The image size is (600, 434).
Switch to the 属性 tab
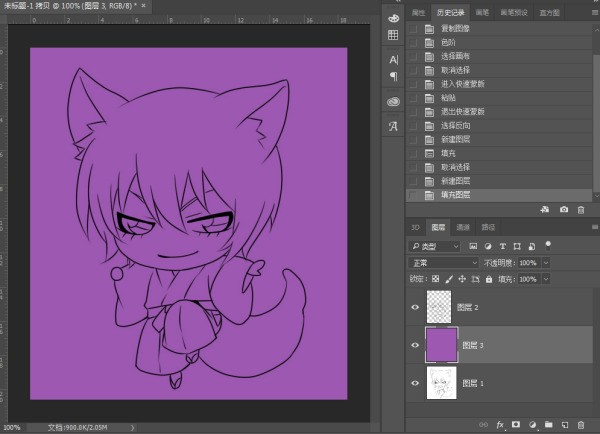pyautogui.click(x=418, y=12)
